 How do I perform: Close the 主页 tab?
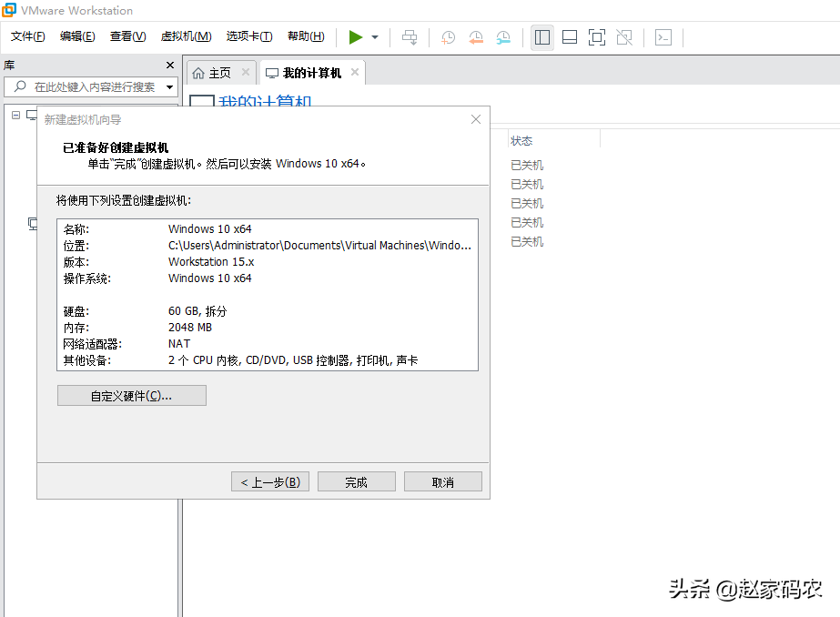[x=246, y=72]
